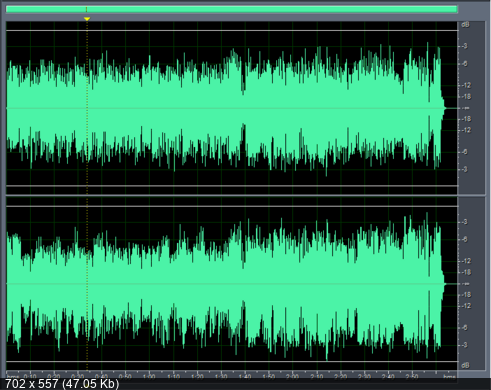Image resolution: width=491 pixels, height=390 pixels.
Task: Click the 1:30 mark on time ruler
Action: click(221, 376)
